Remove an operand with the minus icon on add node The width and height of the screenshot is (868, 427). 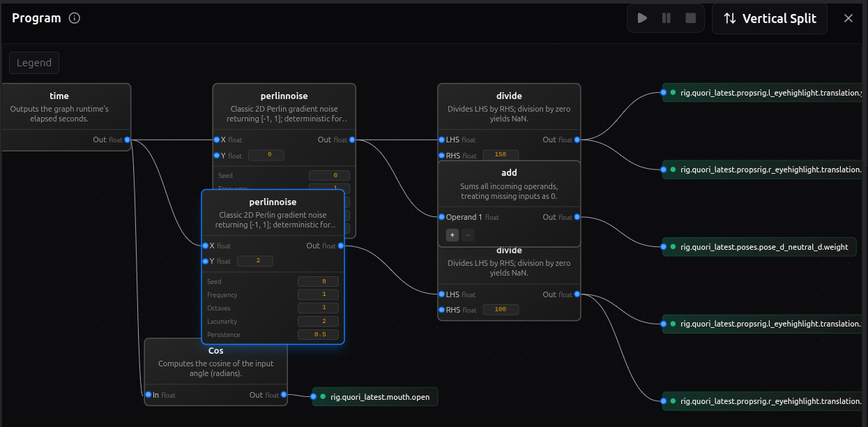tap(467, 234)
